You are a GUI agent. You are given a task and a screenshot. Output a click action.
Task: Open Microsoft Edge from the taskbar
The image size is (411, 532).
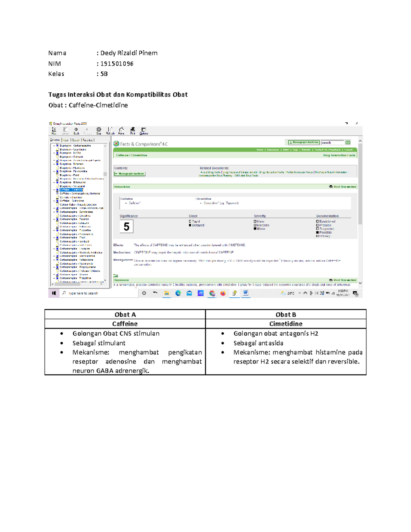178,293
